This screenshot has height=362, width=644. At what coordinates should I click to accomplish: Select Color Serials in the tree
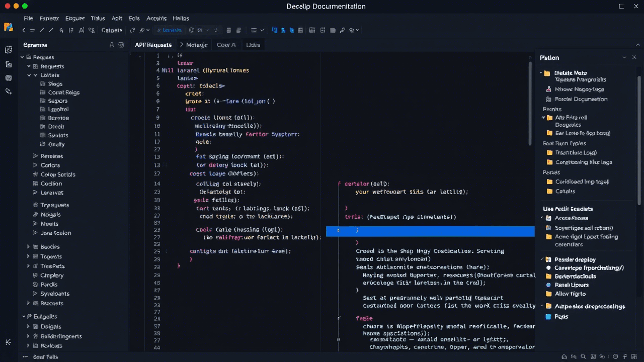pyautogui.click(x=58, y=174)
